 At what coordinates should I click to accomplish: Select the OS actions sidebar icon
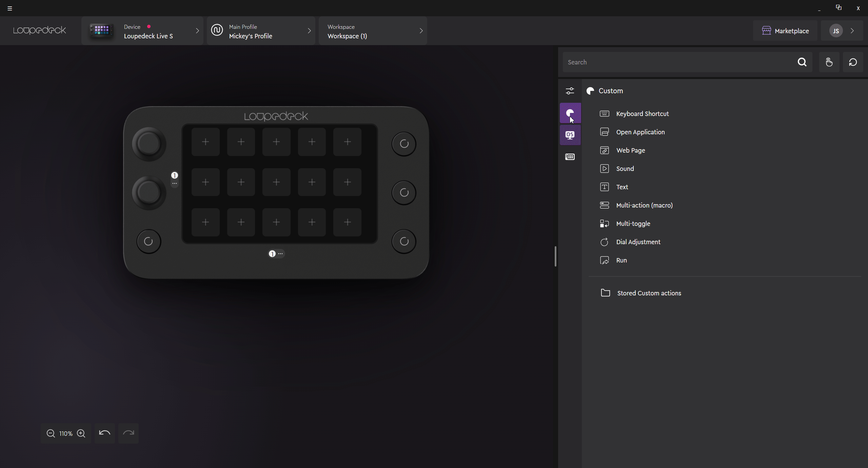(x=570, y=135)
